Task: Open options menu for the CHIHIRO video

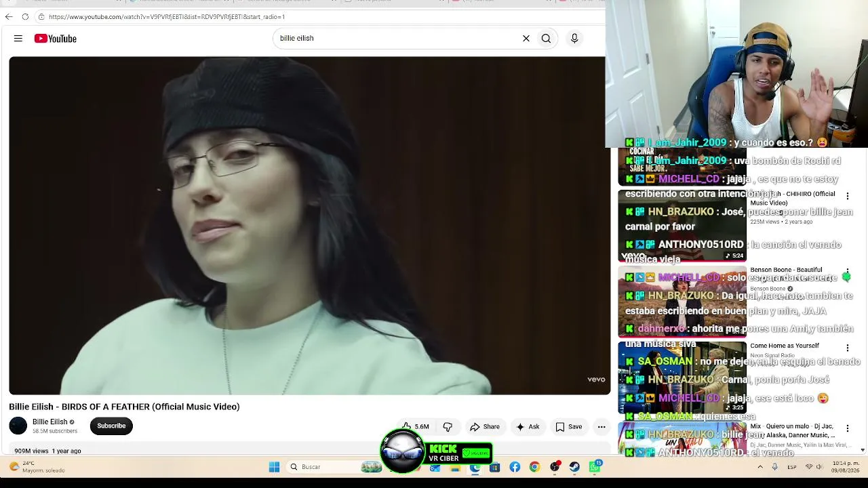Action: [x=847, y=197]
